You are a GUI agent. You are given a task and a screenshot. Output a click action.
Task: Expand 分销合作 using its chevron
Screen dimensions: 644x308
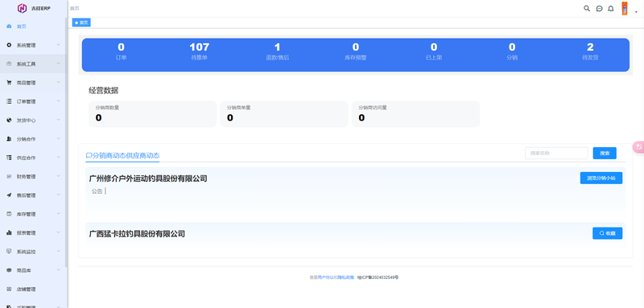(58, 138)
